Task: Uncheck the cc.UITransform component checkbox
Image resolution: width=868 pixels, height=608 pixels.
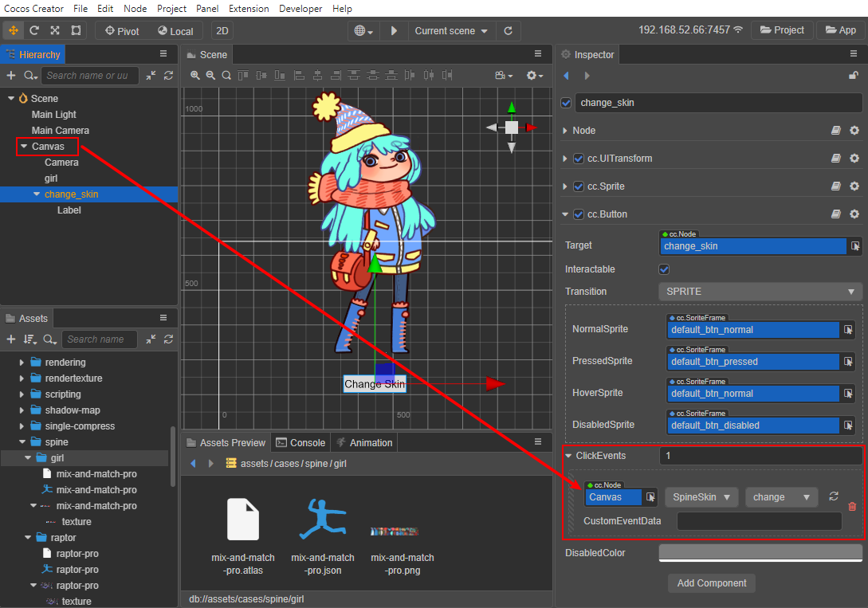Action: point(579,159)
